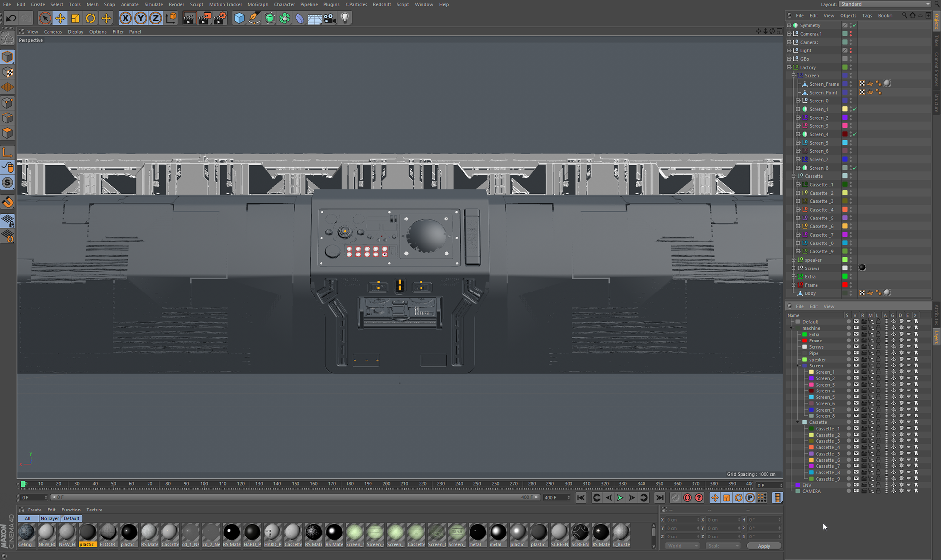Toggle the Symmetry object enable checkmark
Viewport: 941px width, 560px height.
[x=855, y=25]
